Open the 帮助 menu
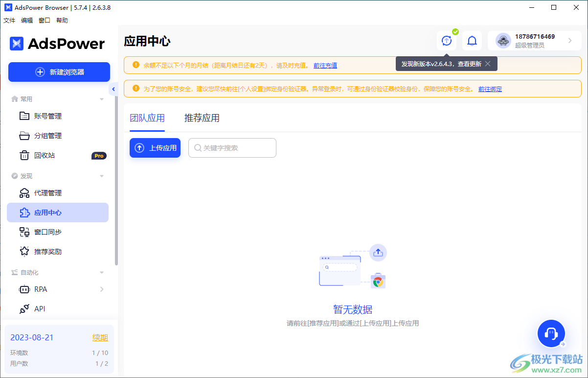 click(62, 20)
